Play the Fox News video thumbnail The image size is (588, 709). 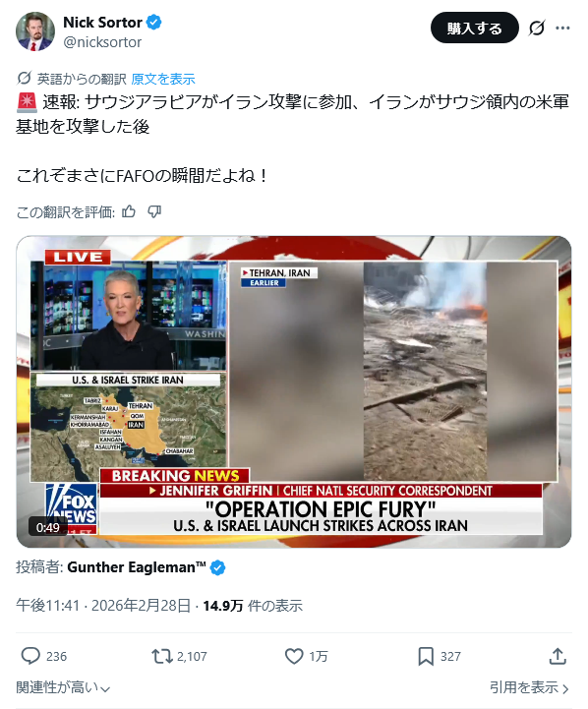point(294,391)
